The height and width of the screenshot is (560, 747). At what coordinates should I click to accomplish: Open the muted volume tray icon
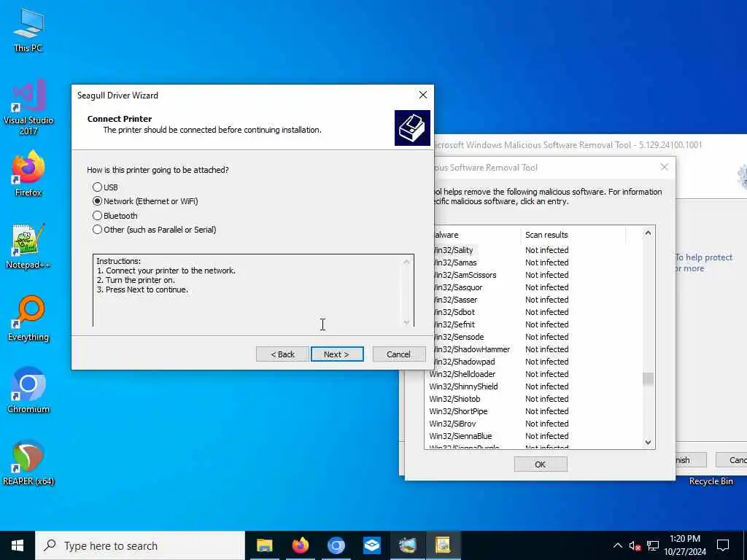click(x=635, y=545)
